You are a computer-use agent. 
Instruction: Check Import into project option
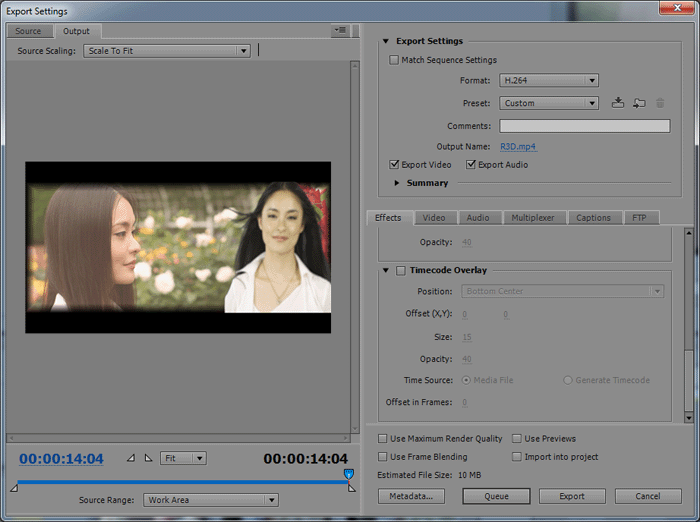click(517, 457)
